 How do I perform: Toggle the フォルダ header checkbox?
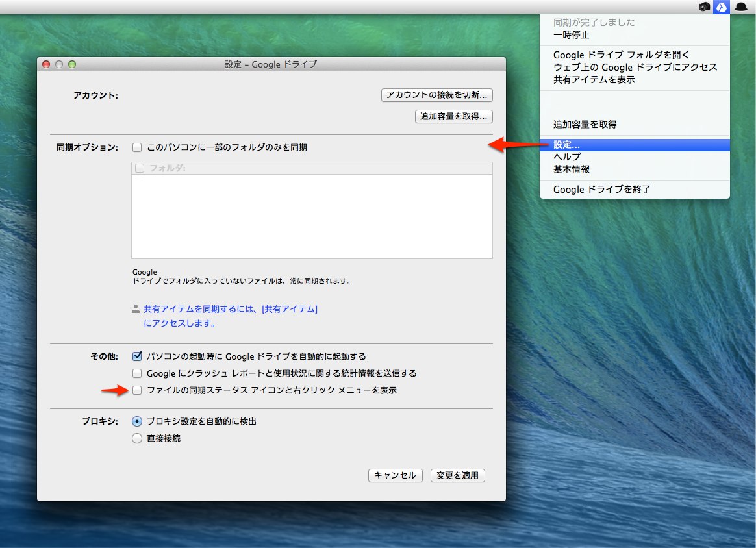(x=140, y=168)
